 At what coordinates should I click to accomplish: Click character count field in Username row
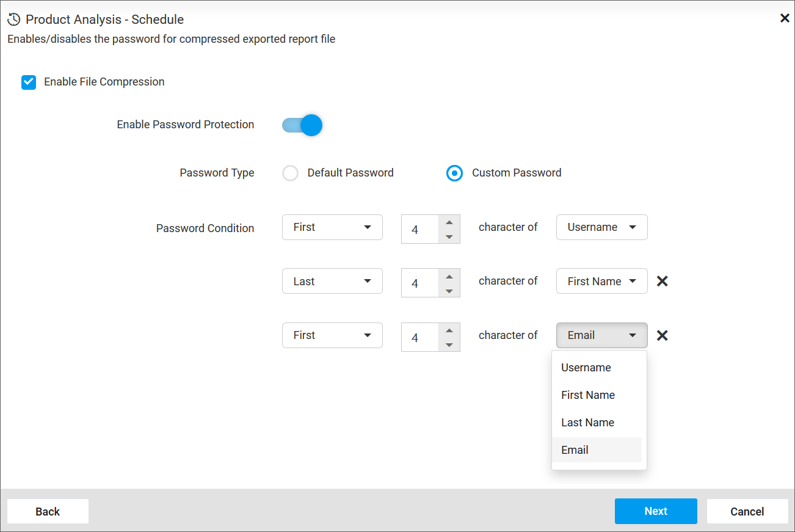420,230
